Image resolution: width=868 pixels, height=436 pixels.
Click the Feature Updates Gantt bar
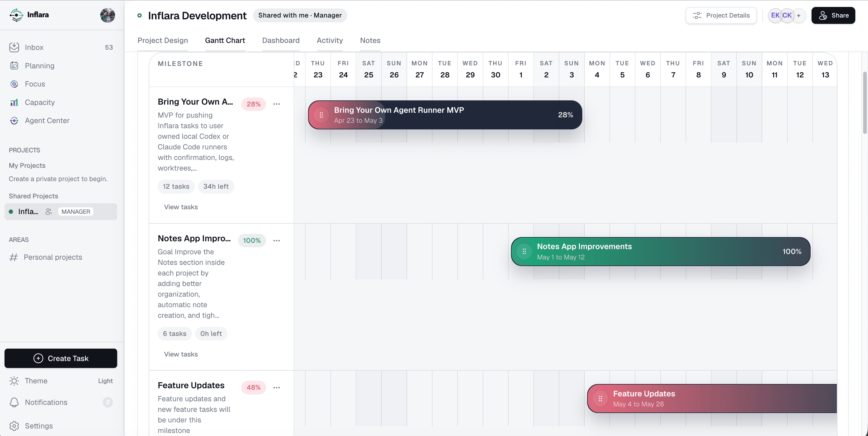[712, 399]
